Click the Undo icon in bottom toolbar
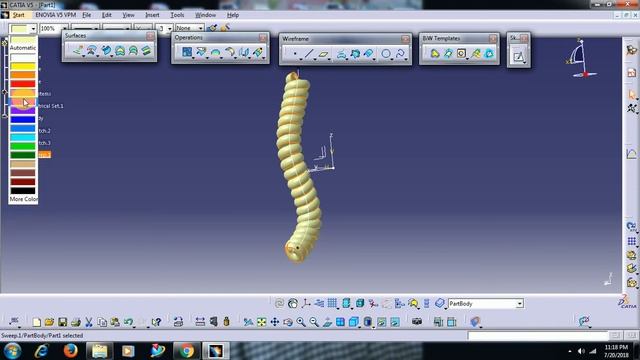640x360 pixels. tap(129, 322)
